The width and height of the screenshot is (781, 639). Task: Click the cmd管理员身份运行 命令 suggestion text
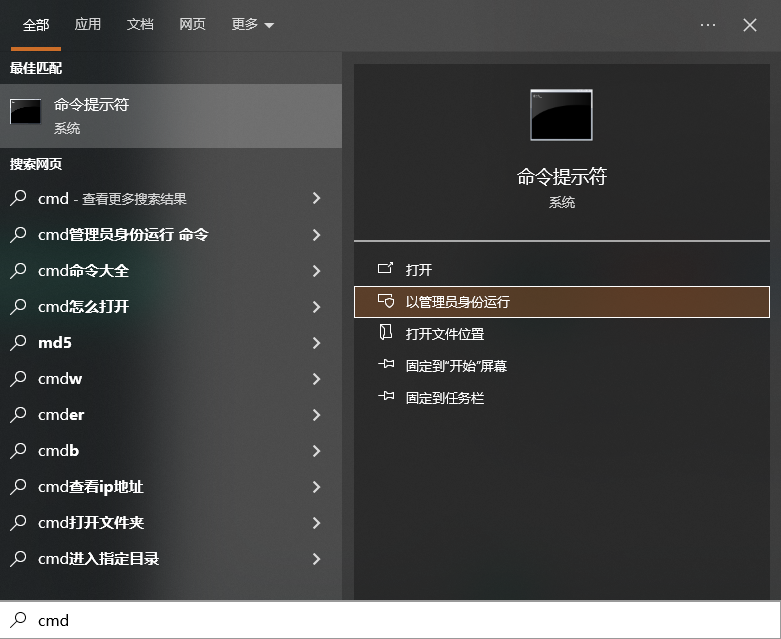[123, 235]
